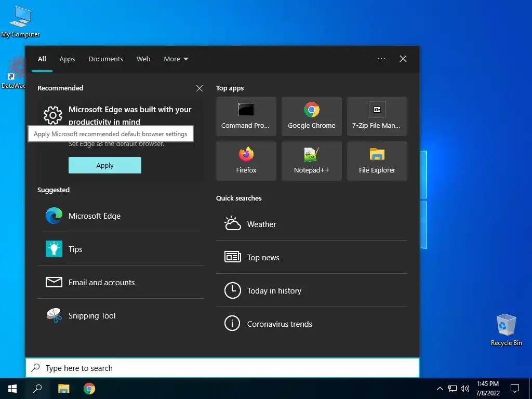This screenshot has height=399, width=532.
Task: Launch the Snipping Tool suggestion
Action: coord(121,315)
